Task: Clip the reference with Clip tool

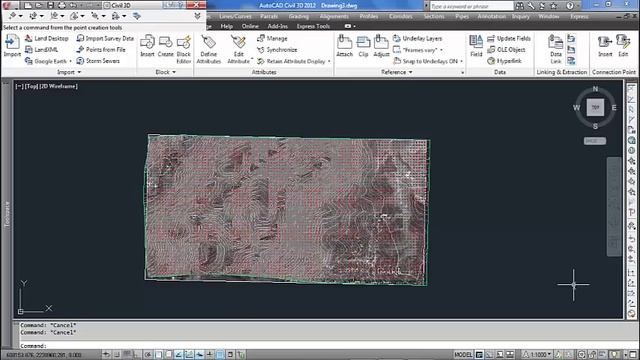Action: [x=363, y=46]
